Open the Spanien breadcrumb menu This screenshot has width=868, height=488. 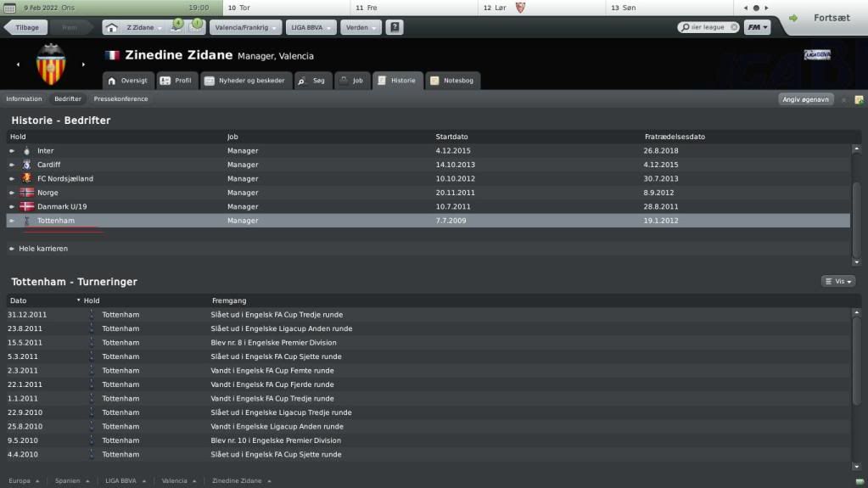point(72,481)
